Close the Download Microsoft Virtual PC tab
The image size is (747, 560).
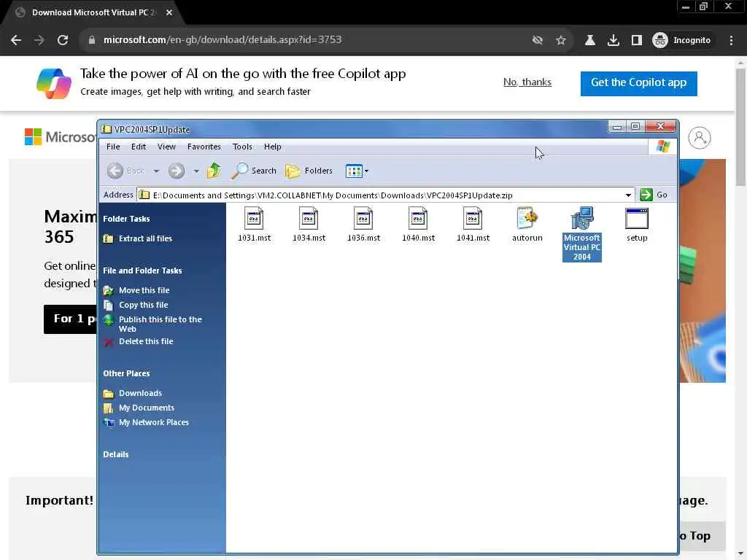tap(169, 12)
